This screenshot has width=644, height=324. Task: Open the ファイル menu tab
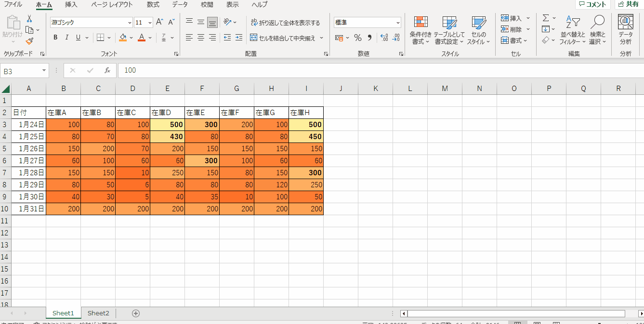coord(13,4)
